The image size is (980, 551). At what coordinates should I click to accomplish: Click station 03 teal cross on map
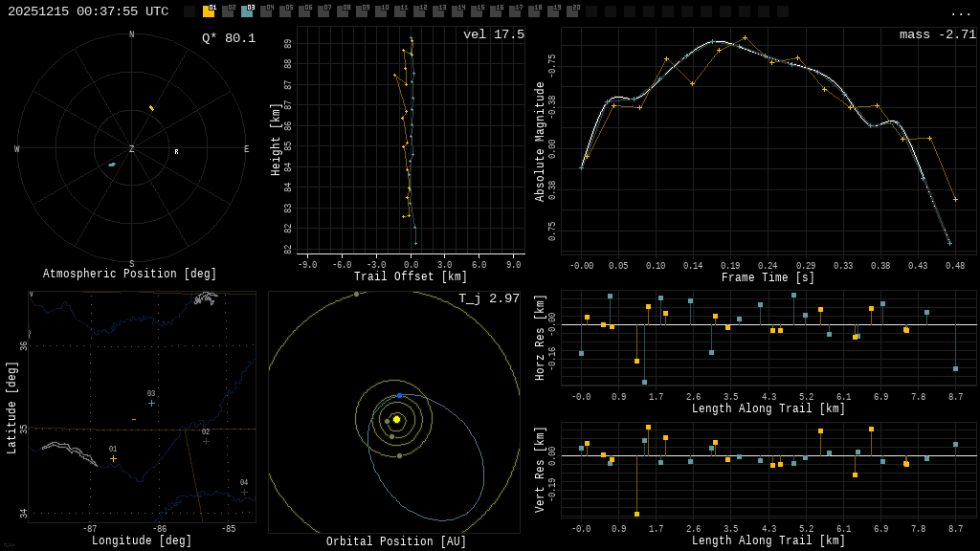151,404
